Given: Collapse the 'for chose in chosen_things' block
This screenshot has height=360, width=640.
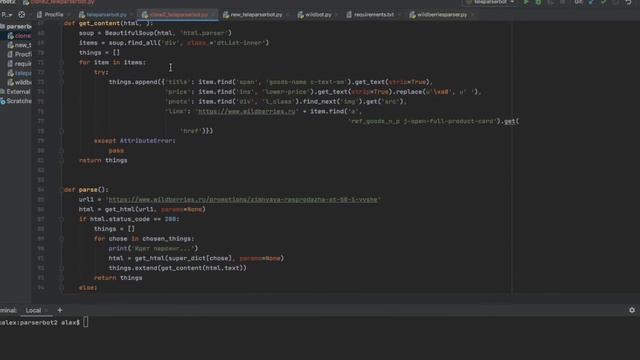Looking at the screenshot, I should coord(61,239).
